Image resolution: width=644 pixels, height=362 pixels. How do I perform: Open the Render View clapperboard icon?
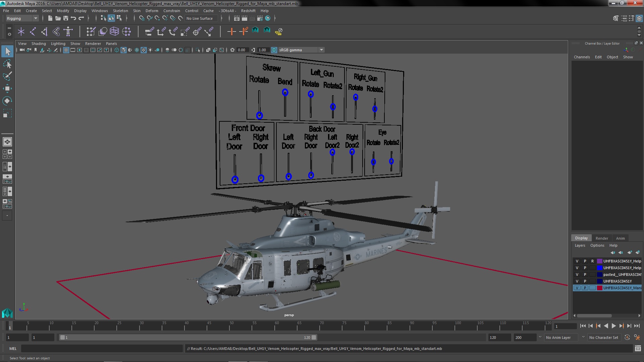237,18
